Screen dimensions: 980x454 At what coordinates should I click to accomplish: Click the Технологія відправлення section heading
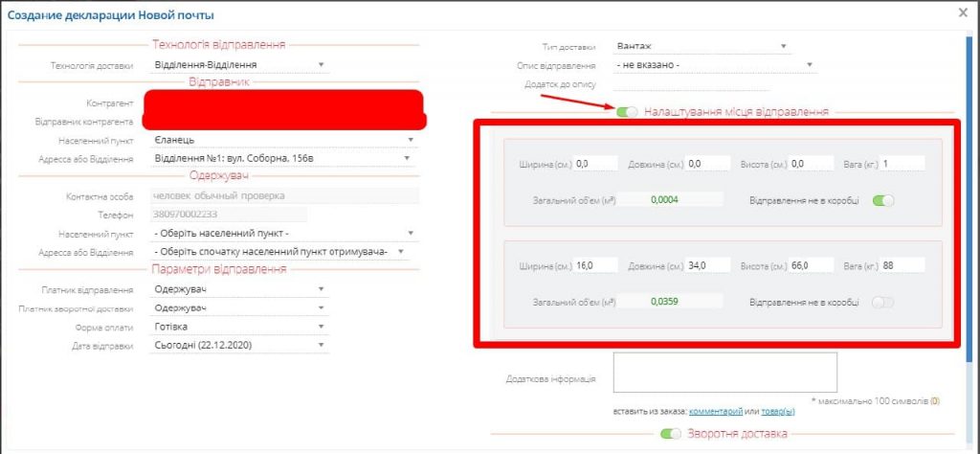tap(219, 44)
